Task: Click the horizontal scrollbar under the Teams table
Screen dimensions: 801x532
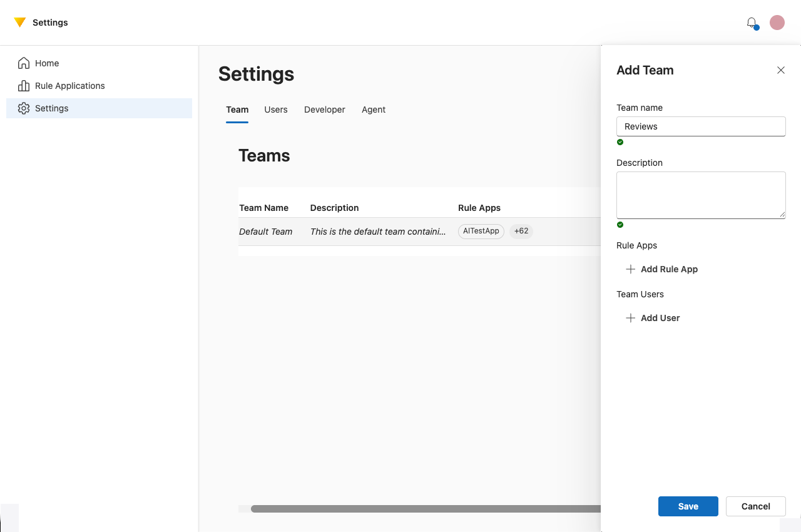Action: [419, 509]
